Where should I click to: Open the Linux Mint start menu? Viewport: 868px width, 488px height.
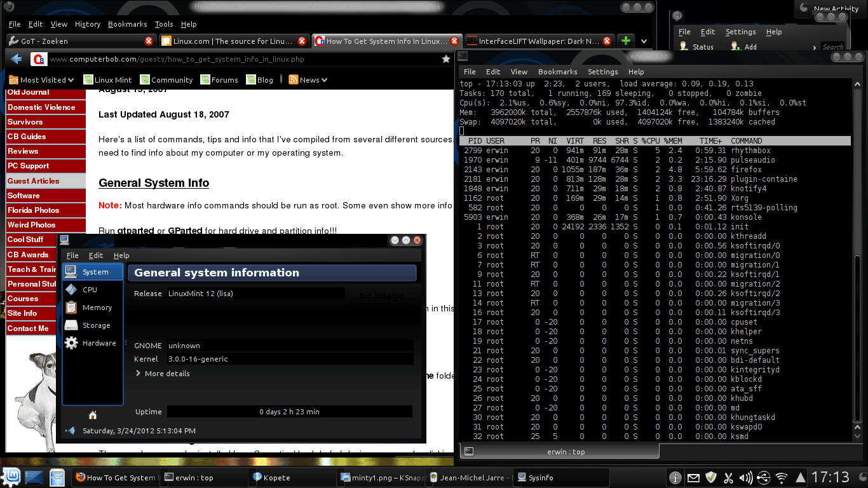point(11,477)
